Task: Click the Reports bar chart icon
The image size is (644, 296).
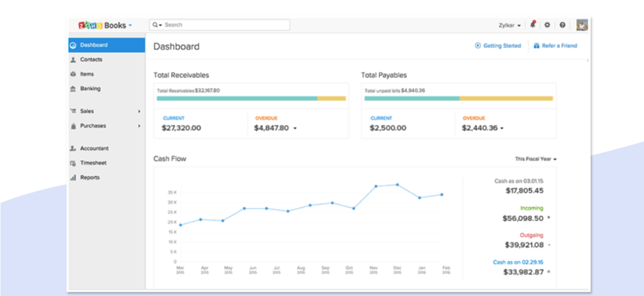Action: pyautogui.click(x=73, y=178)
